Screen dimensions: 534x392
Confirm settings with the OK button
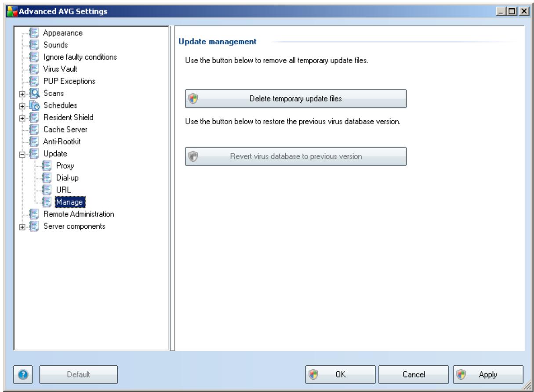point(340,374)
